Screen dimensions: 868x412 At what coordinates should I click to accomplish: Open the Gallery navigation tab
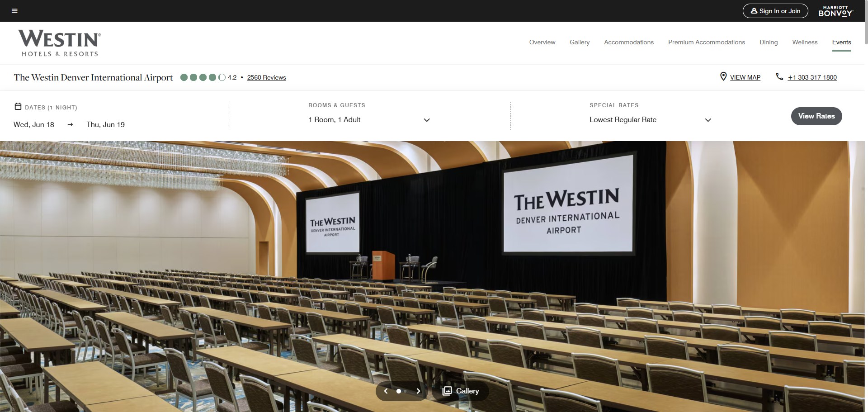[x=580, y=42]
